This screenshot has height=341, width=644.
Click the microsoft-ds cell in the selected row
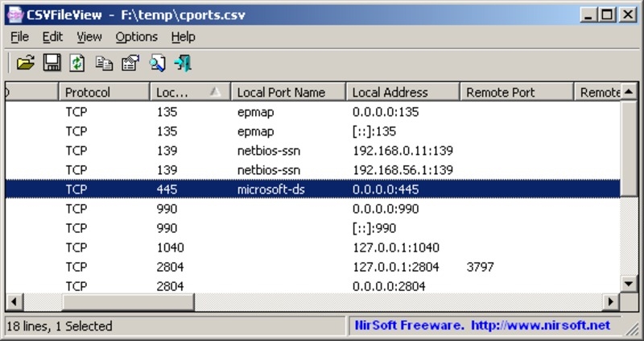pos(271,189)
